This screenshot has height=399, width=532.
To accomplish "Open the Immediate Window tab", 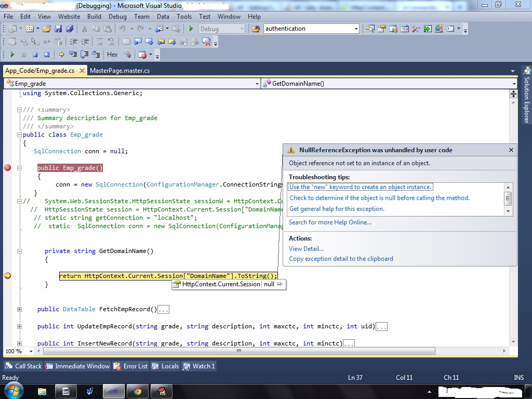I will [x=77, y=366].
